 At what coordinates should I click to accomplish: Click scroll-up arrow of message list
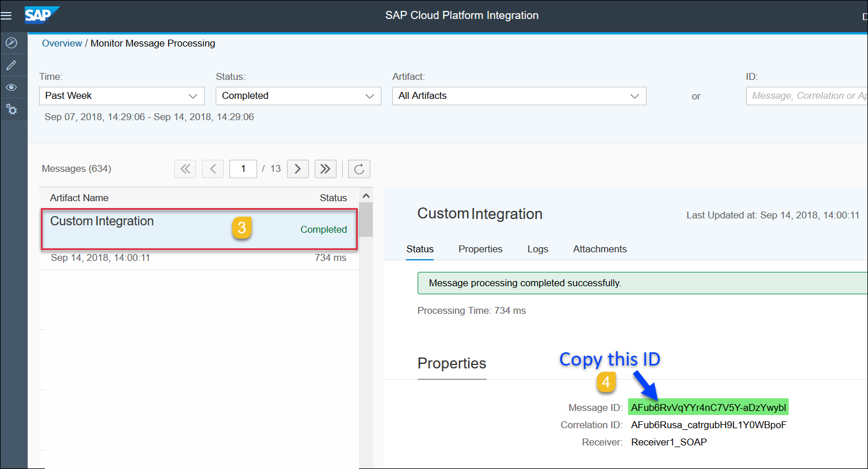point(366,196)
